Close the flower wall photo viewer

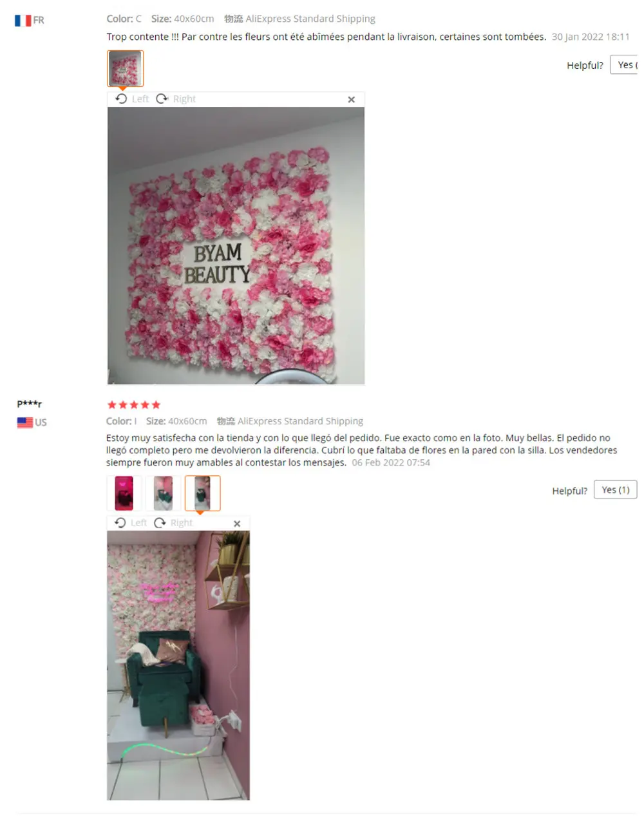(x=351, y=99)
